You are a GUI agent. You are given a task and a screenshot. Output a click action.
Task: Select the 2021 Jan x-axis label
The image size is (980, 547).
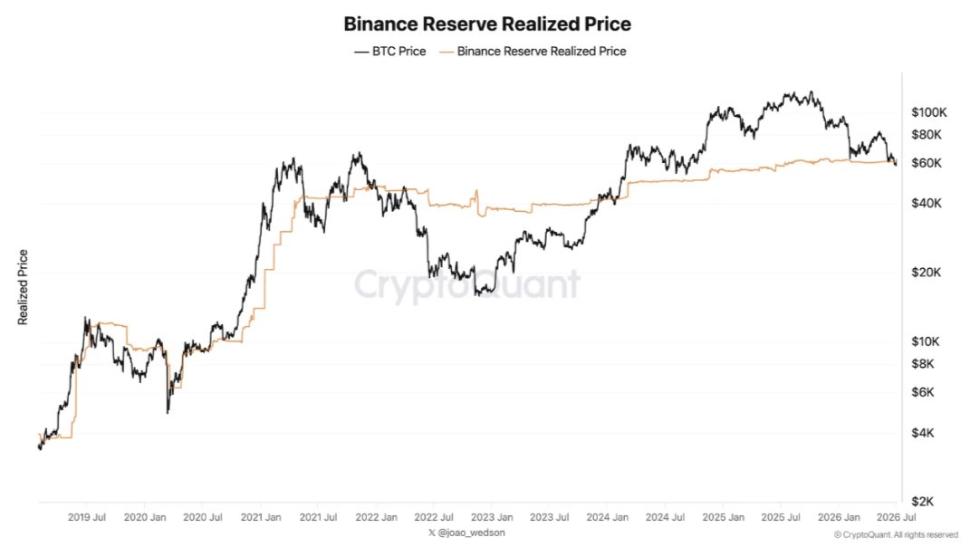261,517
